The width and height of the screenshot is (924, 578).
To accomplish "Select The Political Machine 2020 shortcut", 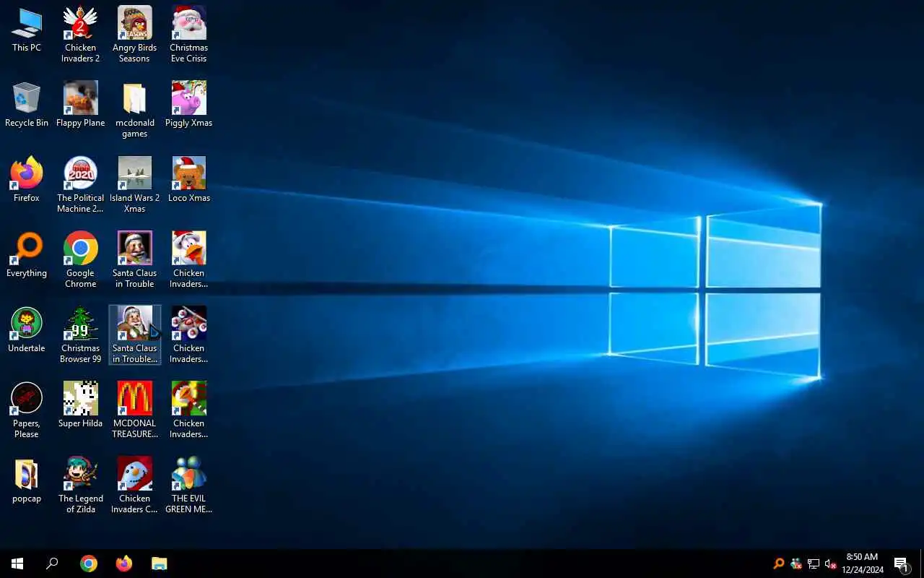I will (80, 184).
